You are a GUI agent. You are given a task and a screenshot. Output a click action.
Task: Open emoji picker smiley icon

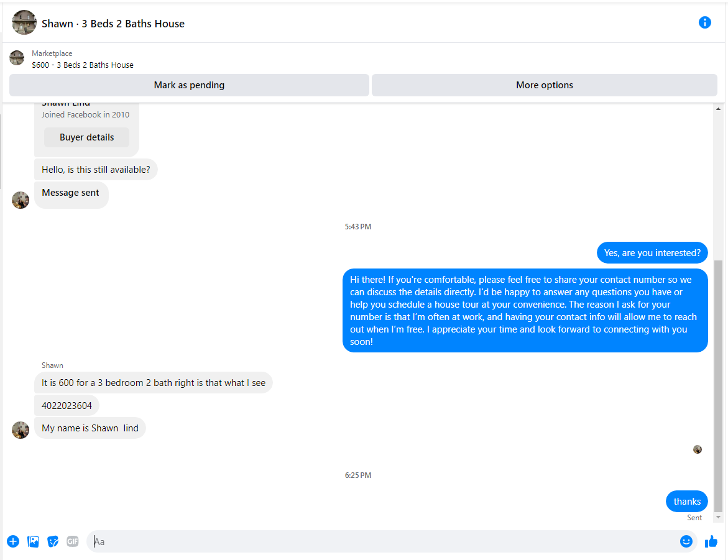pyautogui.click(x=686, y=541)
